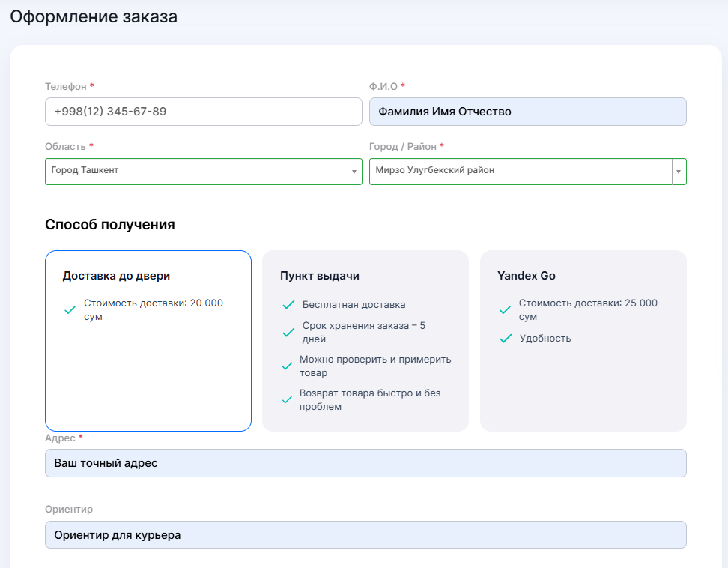728x568 pixels.
Task: Click the Оформление заказа page heading
Action: coord(94,16)
